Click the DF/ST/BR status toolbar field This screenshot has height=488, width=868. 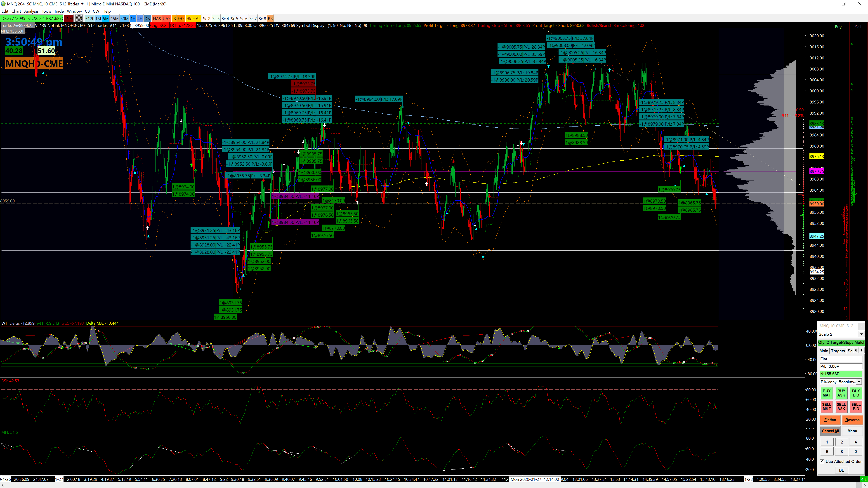coord(32,19)
